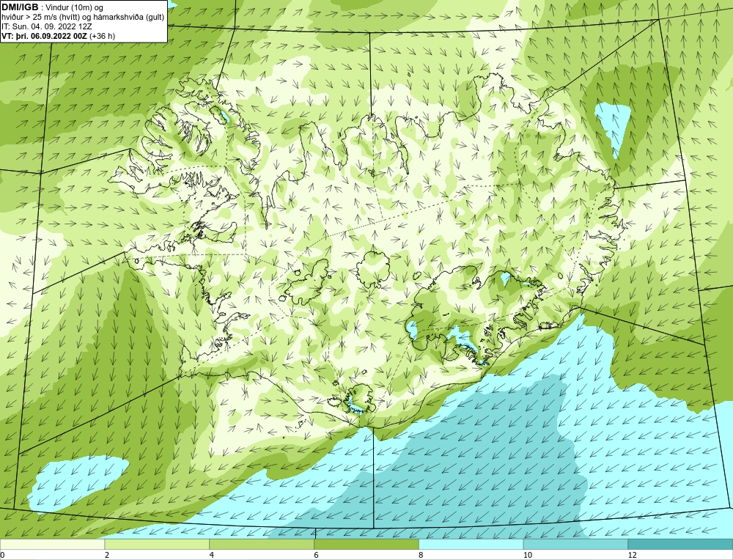Click the legend label '8'
The width and height of the screenshot is (733, 560).
pyautogui.click(x=421, y=555)
